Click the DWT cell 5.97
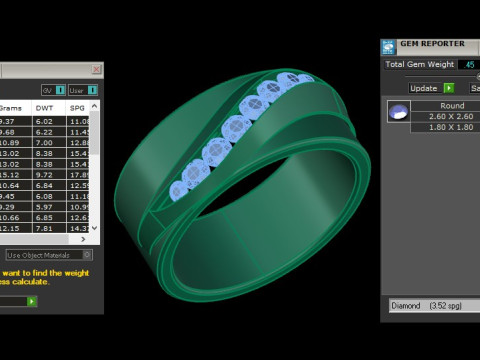Image resolution: width=480 pixels, height=360 pixels. coord(49,207)
